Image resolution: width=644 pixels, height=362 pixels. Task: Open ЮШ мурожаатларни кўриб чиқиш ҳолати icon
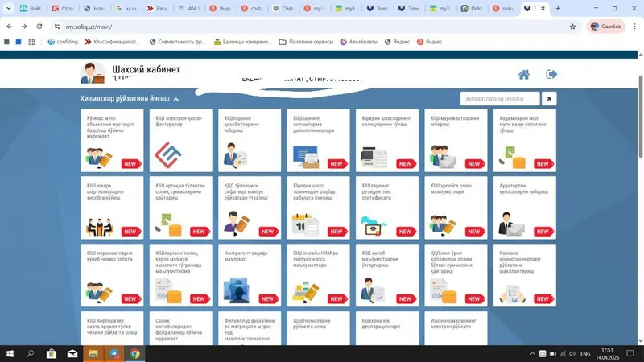(99, 292)
